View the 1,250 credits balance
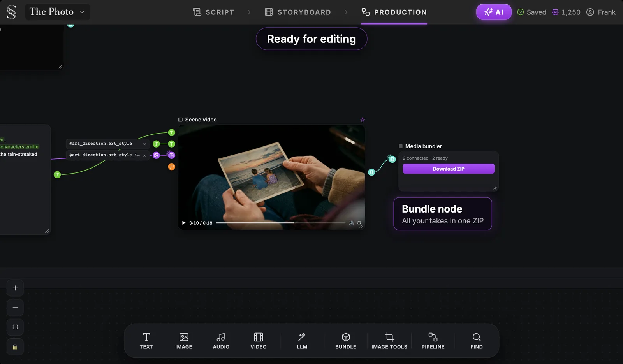Screen dimensions: 623x364 click(566, 12)
